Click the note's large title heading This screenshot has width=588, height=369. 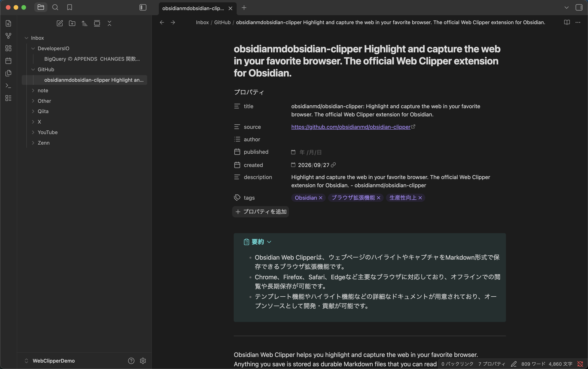pyautogui.click(x=367, y=61)
